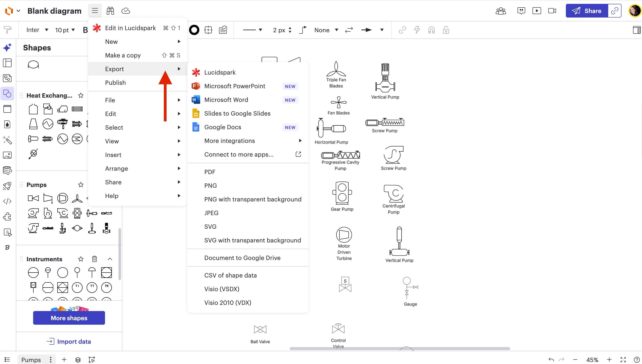642x364 pixels.
Task: Choose Visio (VSDX) export option
Action: tap(222, 289)
